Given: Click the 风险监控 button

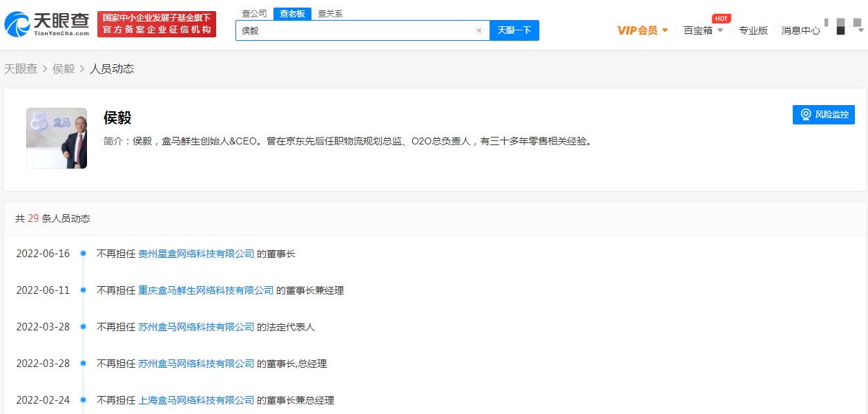Looking at the screenshot, I should point(824,115).
